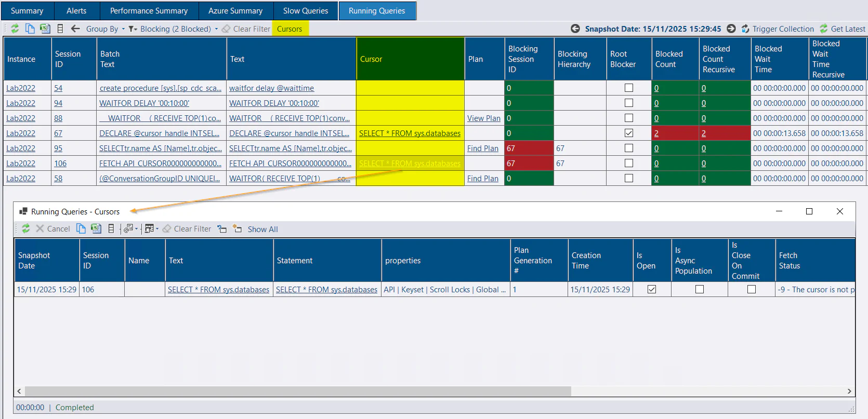
Task: Go to next snapshot date
Action: coord(731,29)
